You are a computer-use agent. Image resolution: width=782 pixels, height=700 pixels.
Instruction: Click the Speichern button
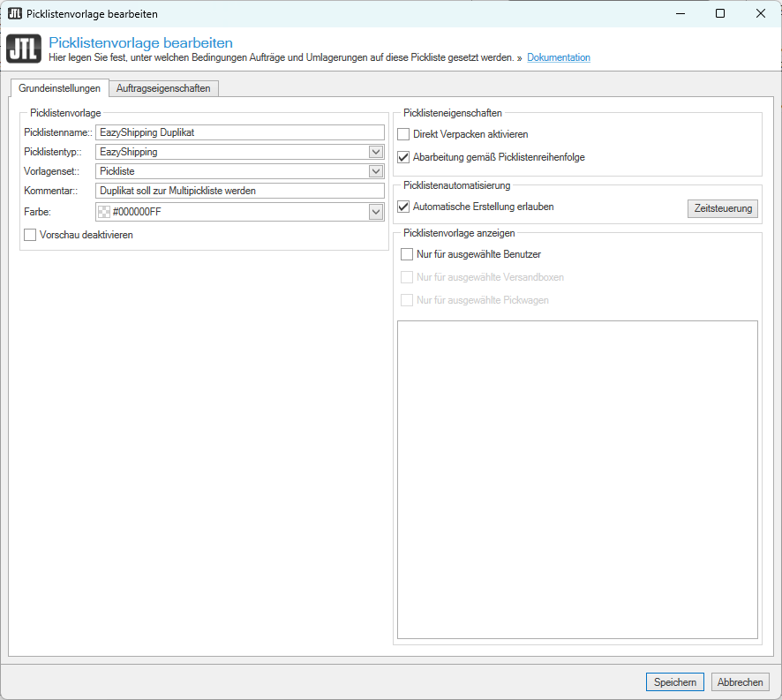coord(675,681)
